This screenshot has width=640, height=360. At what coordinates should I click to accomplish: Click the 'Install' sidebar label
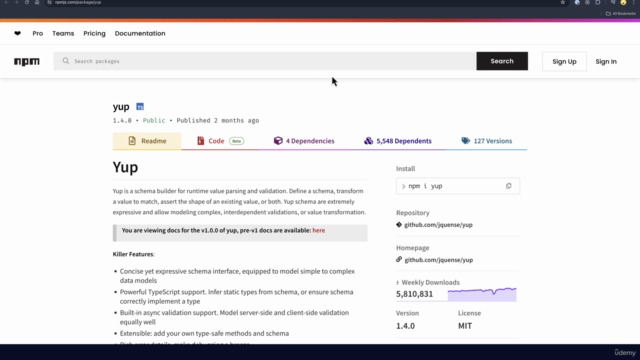[405, 169]
